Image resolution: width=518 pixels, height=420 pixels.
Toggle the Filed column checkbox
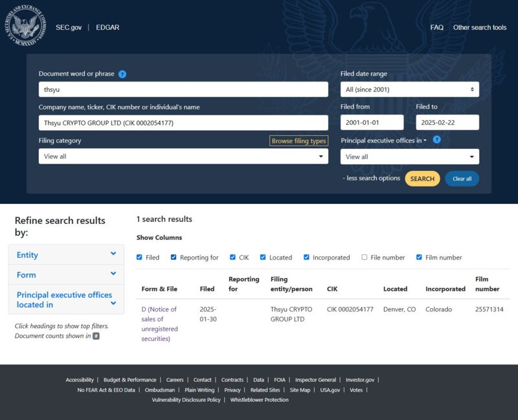click(x=139, y=257)
